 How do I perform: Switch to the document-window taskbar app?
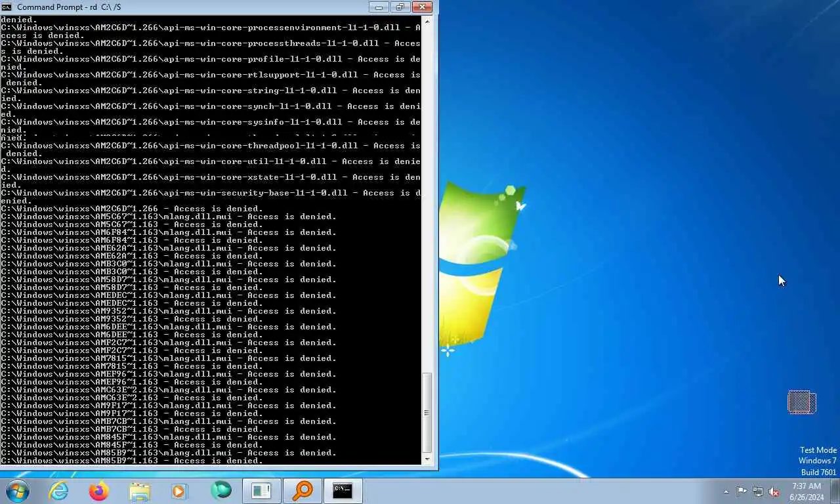pos(262,491)
